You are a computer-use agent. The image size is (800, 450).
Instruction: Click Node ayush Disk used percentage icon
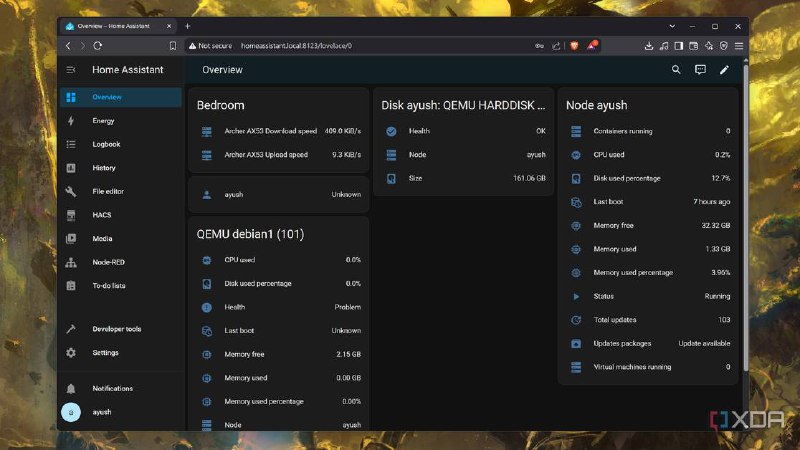(x=576, y=179)
